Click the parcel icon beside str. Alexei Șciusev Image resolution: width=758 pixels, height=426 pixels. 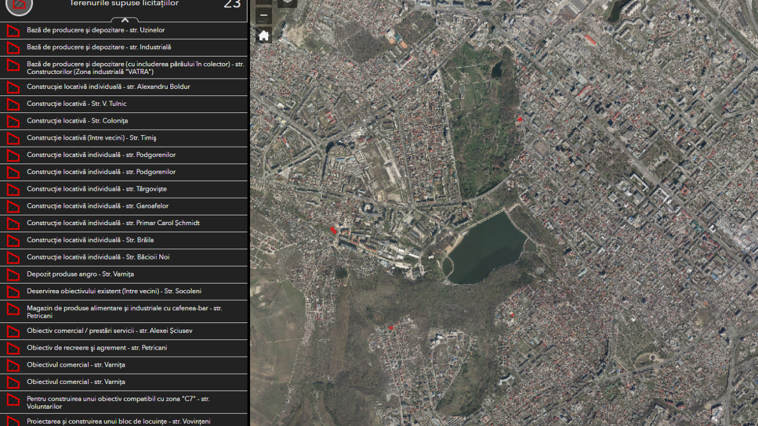pyautogui.click(x=13, y=331)
